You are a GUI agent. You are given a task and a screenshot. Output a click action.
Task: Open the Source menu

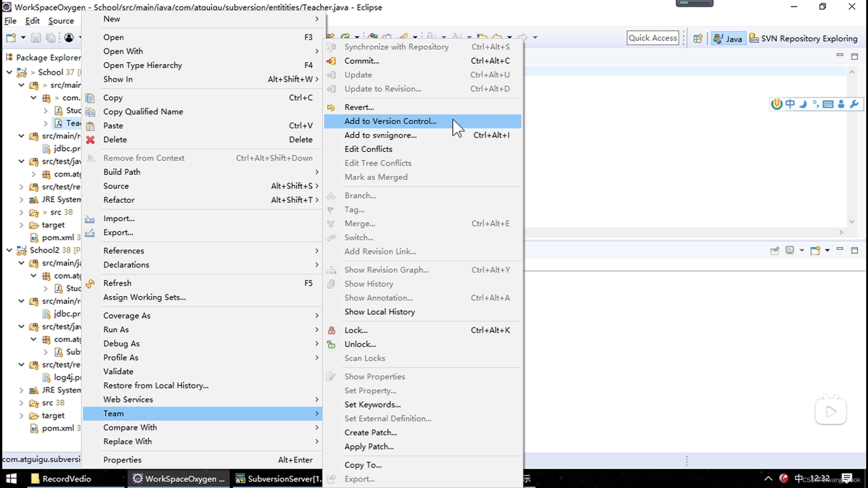click(61, 21)
